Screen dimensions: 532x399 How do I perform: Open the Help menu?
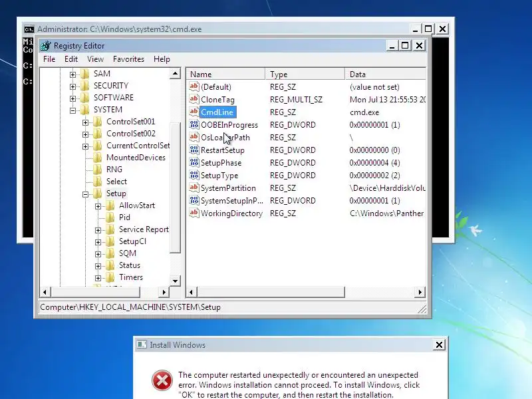162,59
